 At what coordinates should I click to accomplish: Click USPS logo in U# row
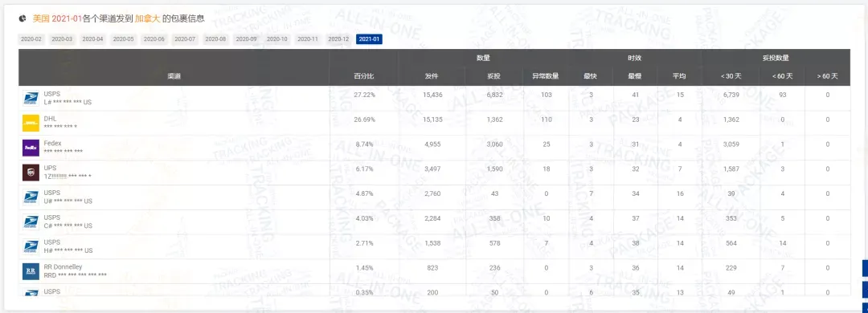click(x=31, y=197)
